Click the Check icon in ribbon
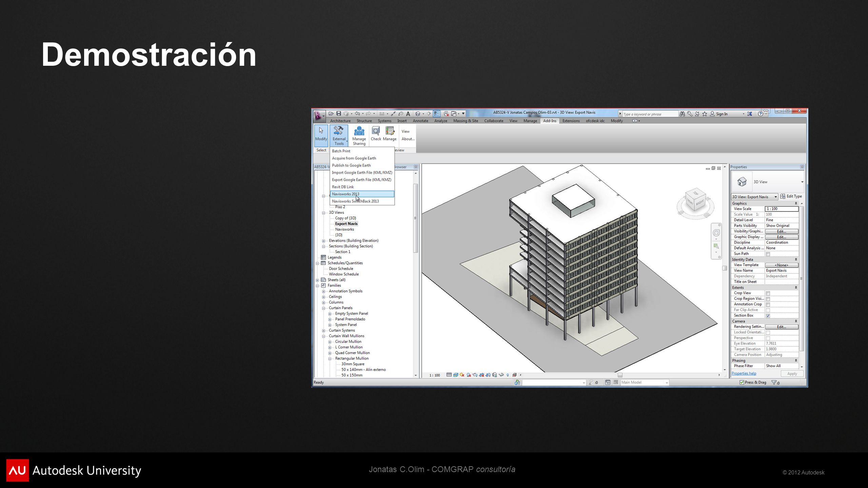Viewport: 868px width, 488px height. point(376,131)
